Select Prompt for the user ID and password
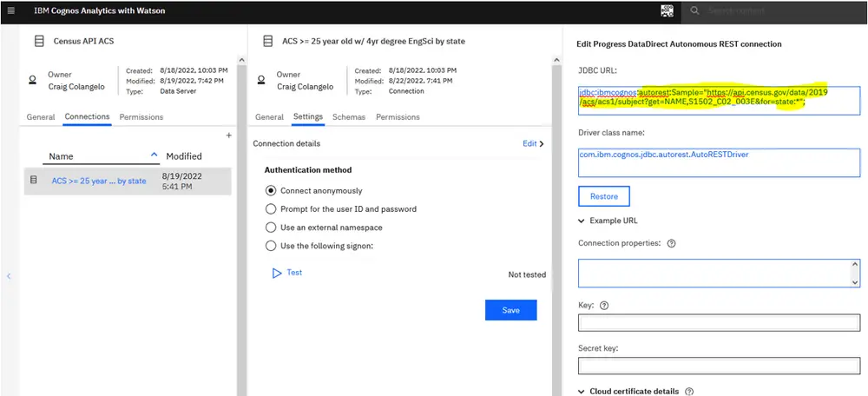The height and width of the screenshot is (396, 868). [271, 208]
